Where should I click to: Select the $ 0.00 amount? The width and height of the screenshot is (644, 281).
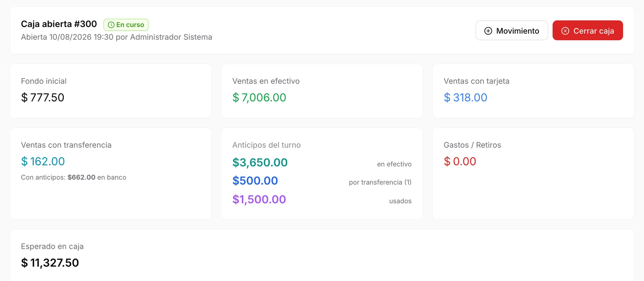click(460, 161)
